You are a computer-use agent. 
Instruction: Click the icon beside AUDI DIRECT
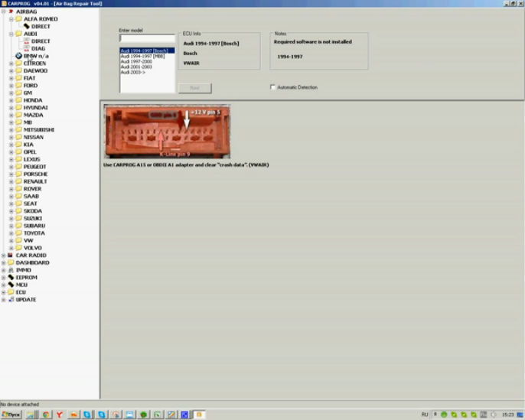[27, 41]
